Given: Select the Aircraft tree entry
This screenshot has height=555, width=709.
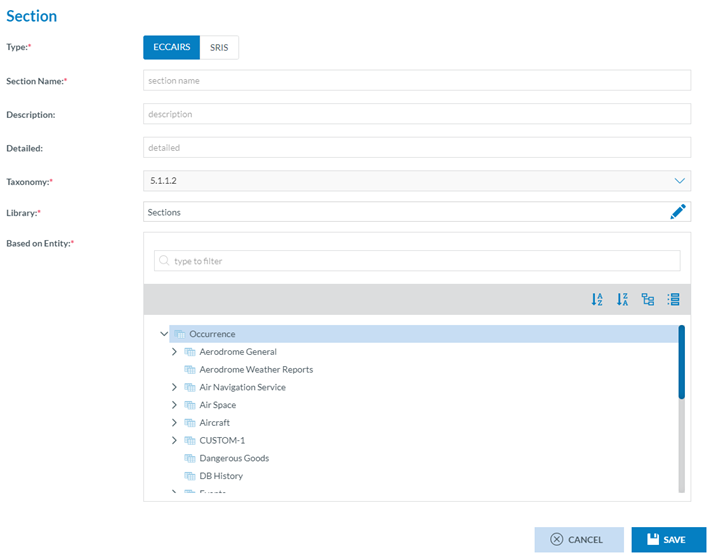Looking at the screenshot, I should [x=214, y=423].
